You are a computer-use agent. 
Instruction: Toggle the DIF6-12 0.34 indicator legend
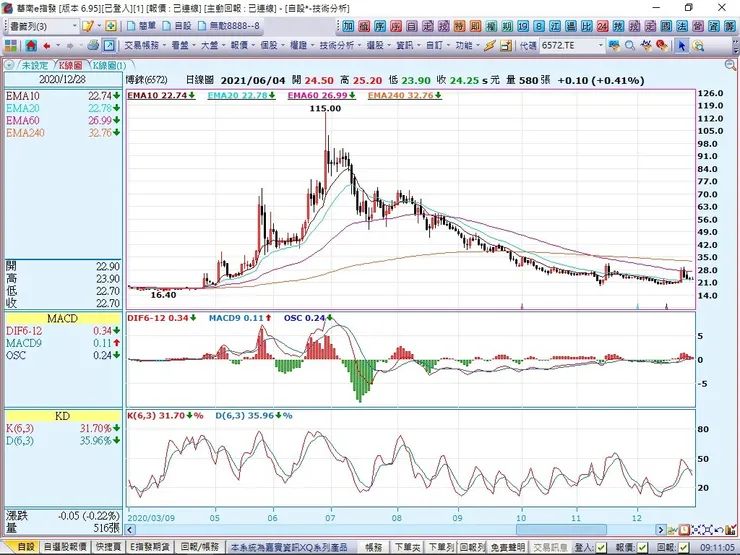(x=161, y=318)
